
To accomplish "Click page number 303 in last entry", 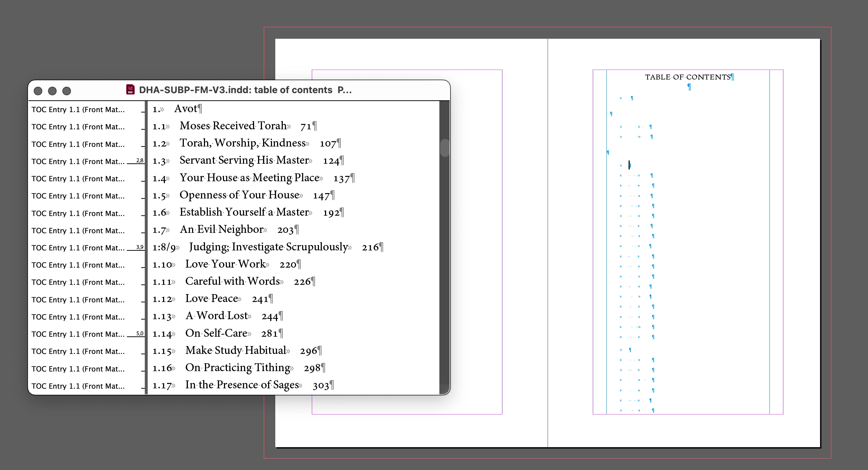I will pyautogui.click(x=321, y=386).
